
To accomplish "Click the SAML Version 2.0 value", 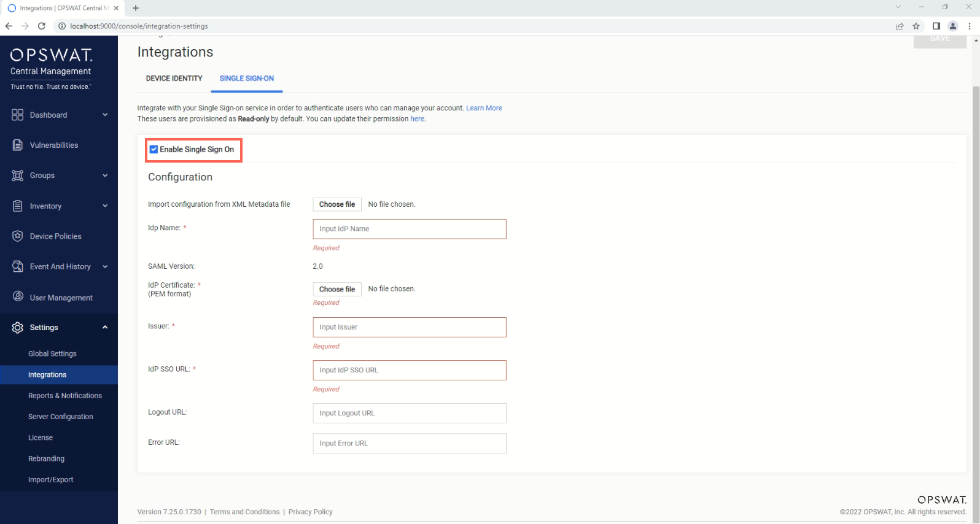I will coord(317,266).
